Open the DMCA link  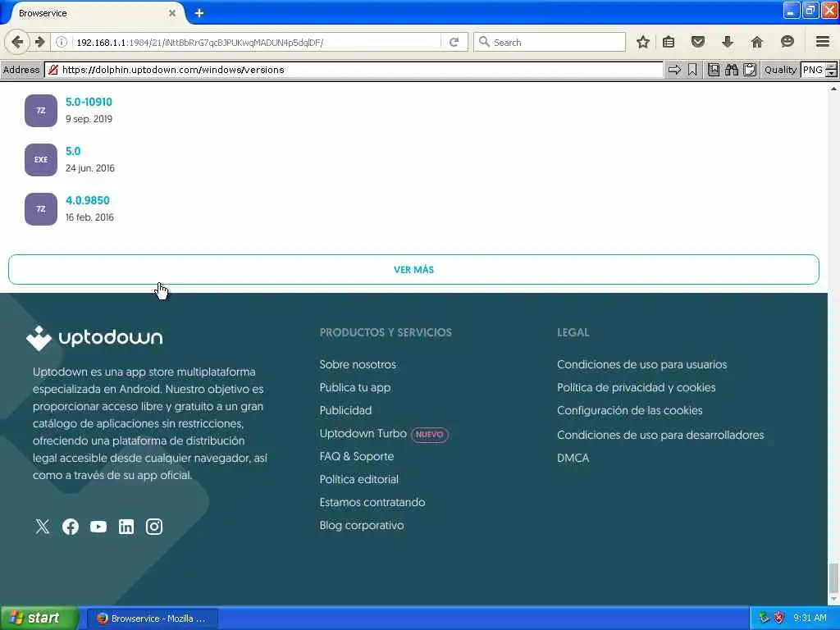(x=573, y=458)
